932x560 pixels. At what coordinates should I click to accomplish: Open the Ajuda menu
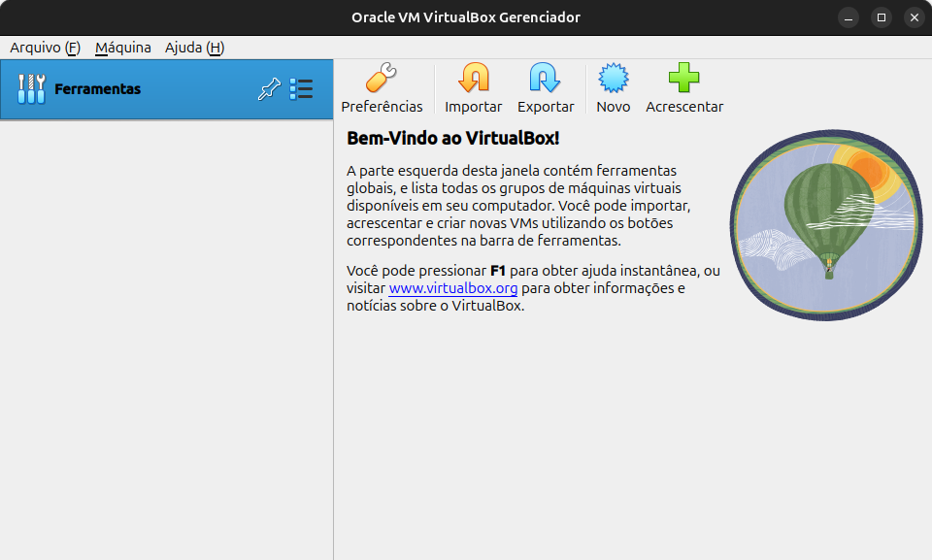(x=194, y=48)
